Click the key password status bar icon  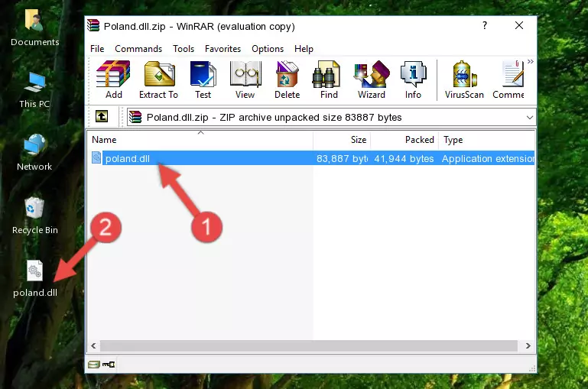(109, 364)
